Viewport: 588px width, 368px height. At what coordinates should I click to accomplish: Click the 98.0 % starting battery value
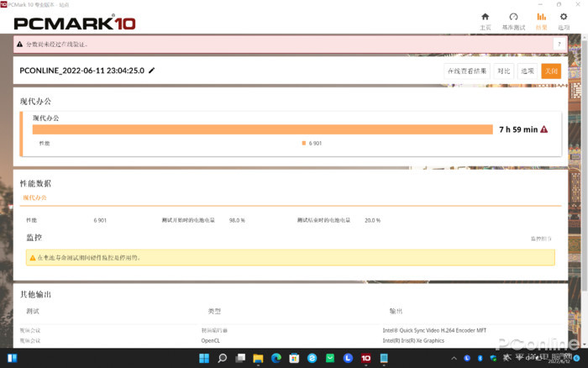[237, 220]
